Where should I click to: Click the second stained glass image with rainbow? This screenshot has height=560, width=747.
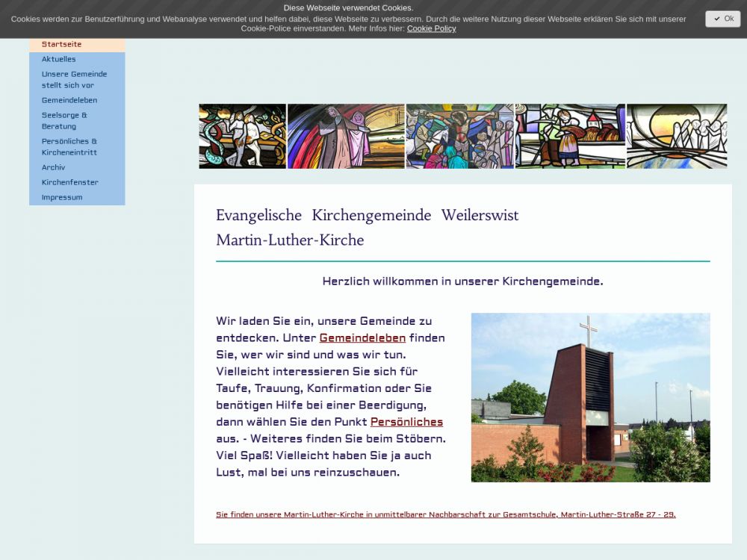point(346,136)
